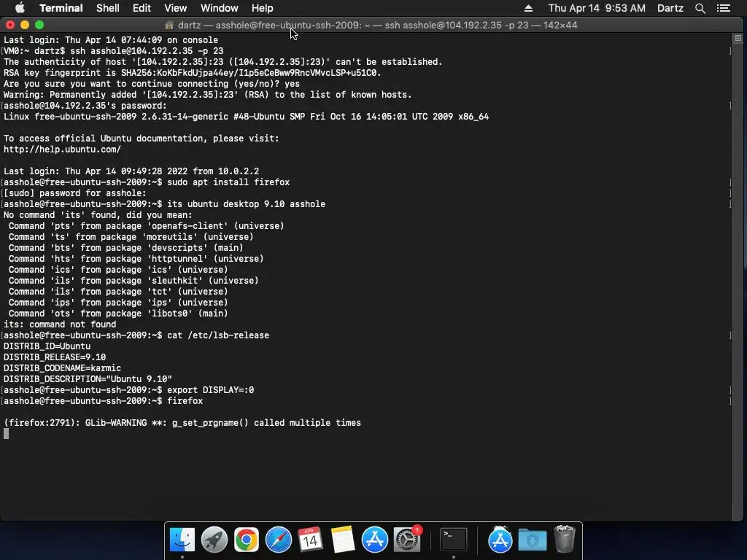Click the "DISTRIB_DESCRIPTION" output line
This screenshot has width=747, height=560.
88,379
